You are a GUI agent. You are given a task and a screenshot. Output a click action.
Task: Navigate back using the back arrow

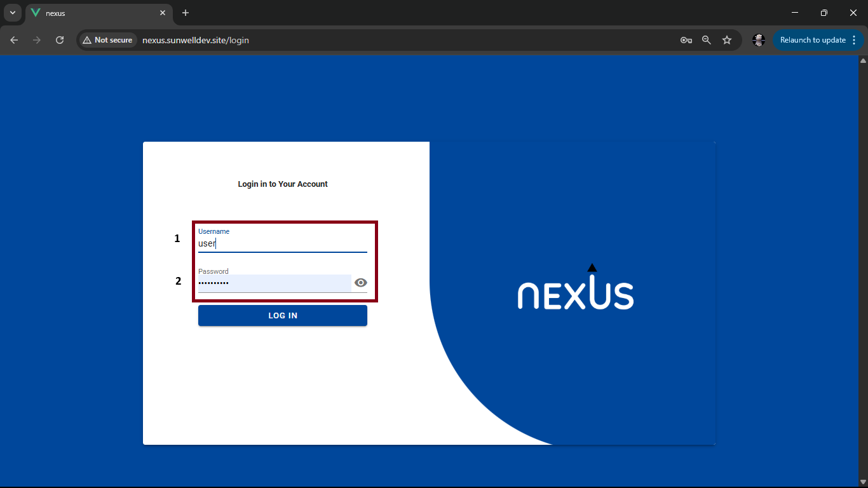pyautogui.click(x=14, y=40)
